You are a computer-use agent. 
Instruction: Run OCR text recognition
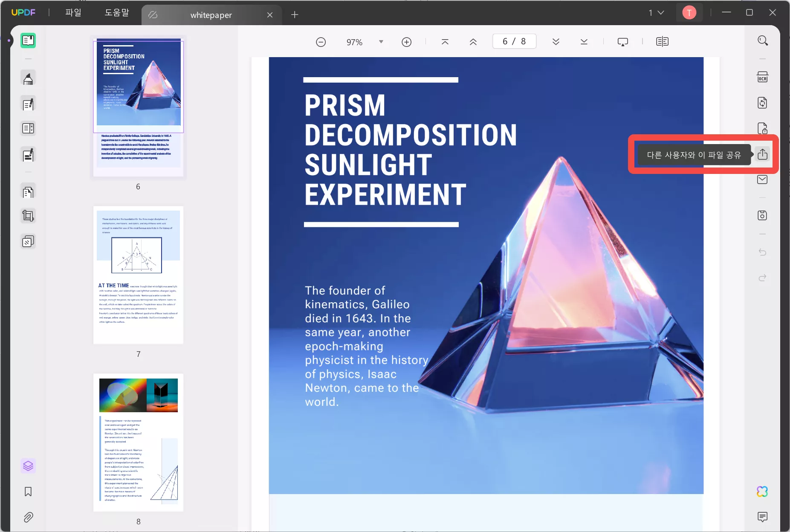(763, 77)
